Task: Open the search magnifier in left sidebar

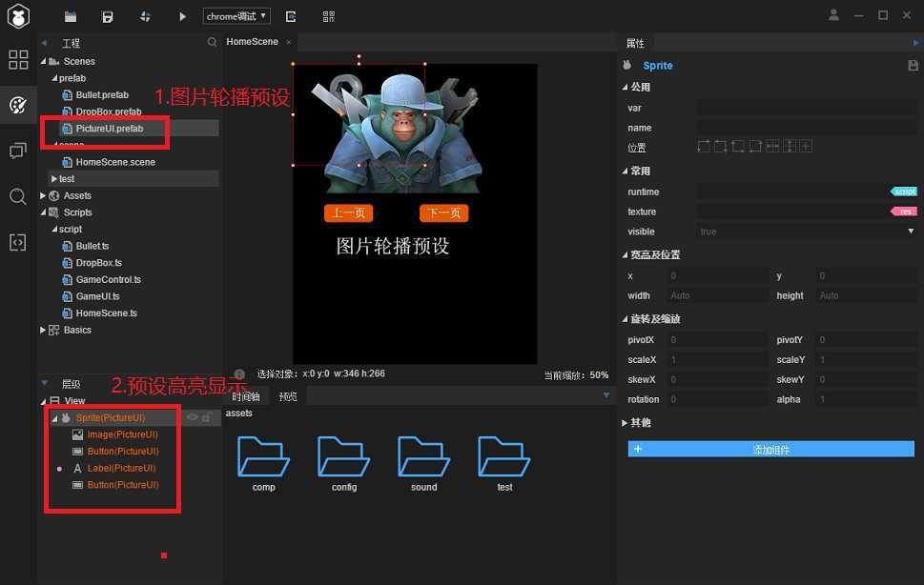Action: pos(18,196)
